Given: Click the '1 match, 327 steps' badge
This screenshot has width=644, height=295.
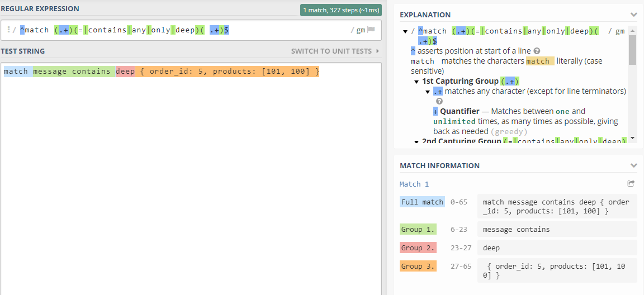Looking at the screenshot, I should [x=341, y=10].
